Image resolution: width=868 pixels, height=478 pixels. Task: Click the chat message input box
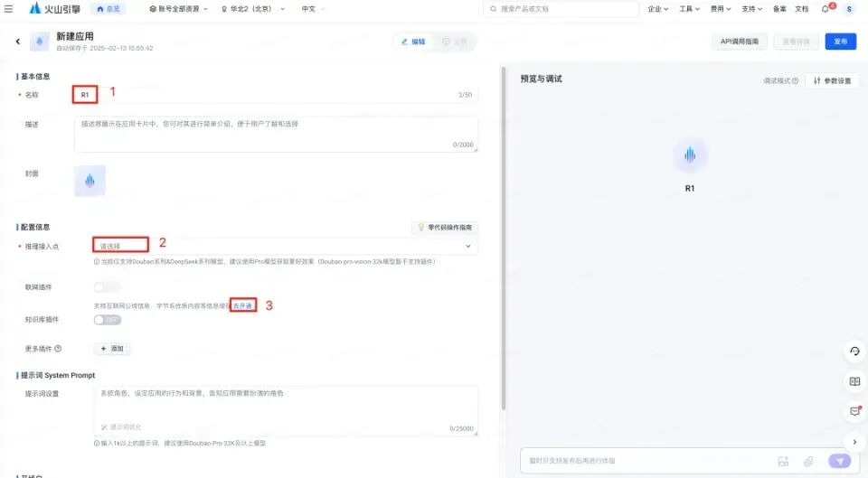click(647, 460)
